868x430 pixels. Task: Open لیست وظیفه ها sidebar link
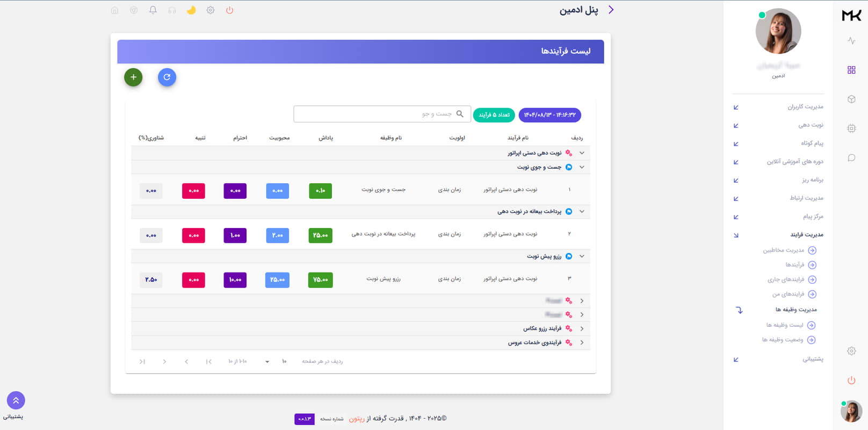pos(785,325)
